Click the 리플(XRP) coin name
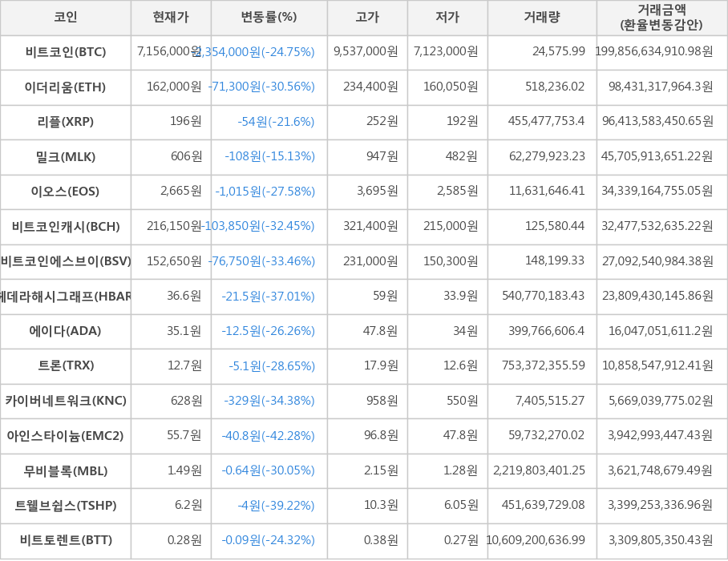Viewport: 728px width, 561px height. (66, 122)
